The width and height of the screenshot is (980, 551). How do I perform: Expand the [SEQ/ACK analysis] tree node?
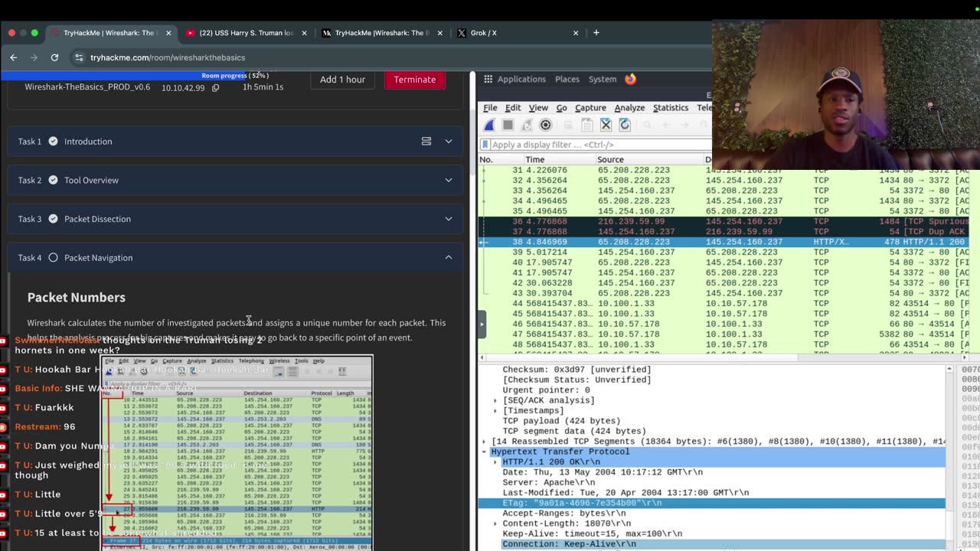495,400
